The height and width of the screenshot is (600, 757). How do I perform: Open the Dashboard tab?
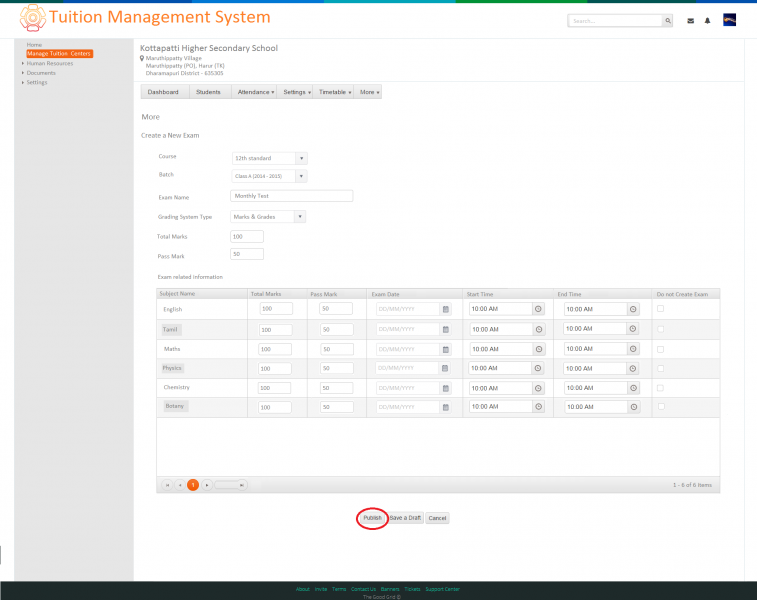click(163, 92)
